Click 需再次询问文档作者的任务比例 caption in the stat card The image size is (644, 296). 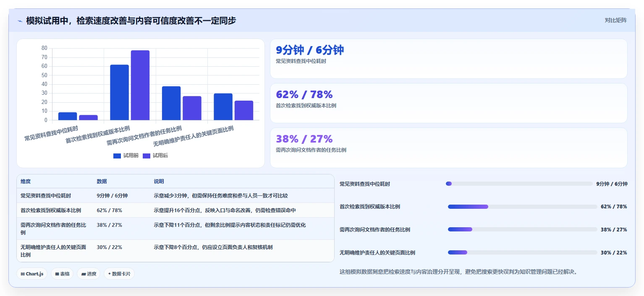point(311,150)
